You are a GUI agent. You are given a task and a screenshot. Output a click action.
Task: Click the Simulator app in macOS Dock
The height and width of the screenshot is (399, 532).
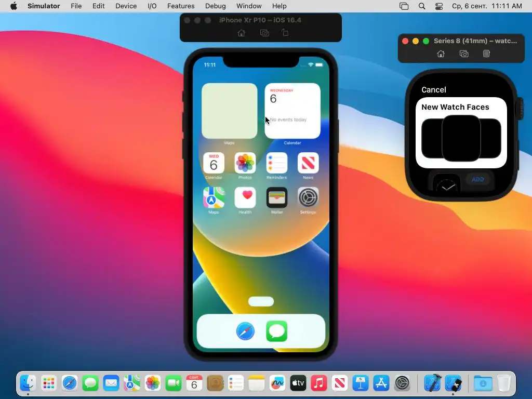[x=453, y=383]
